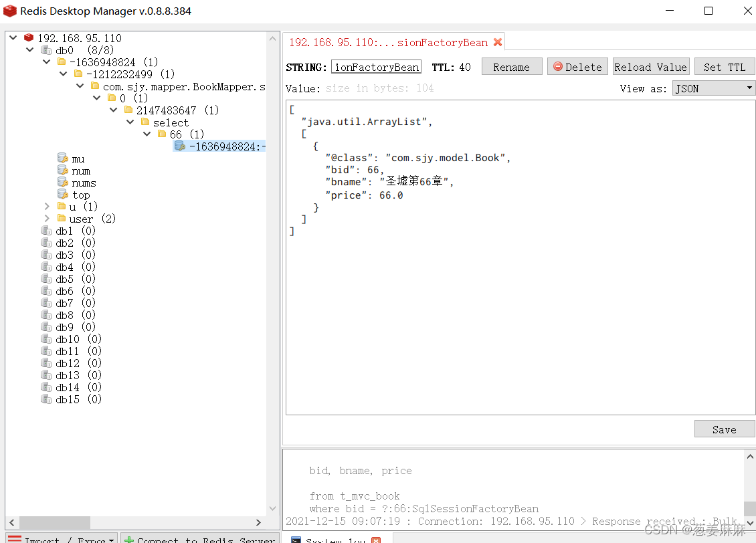Close the sionFactoryBean key tab

click(x=498, y=42)
